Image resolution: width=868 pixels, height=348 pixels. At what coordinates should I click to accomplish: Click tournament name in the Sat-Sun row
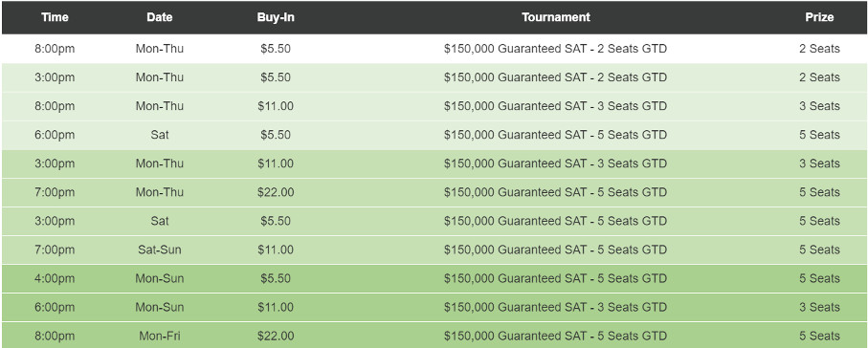coord(556,250)
